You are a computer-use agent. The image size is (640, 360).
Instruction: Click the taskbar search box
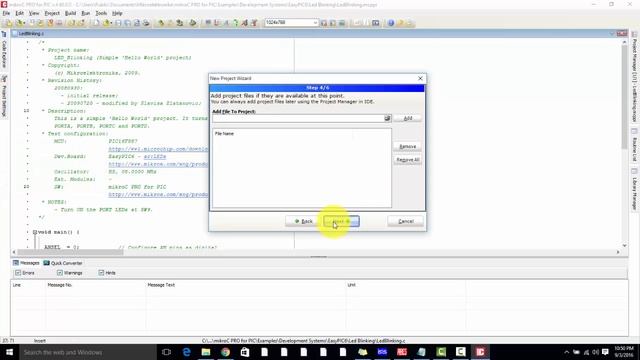pyautogui.click(x=87, y=352)
